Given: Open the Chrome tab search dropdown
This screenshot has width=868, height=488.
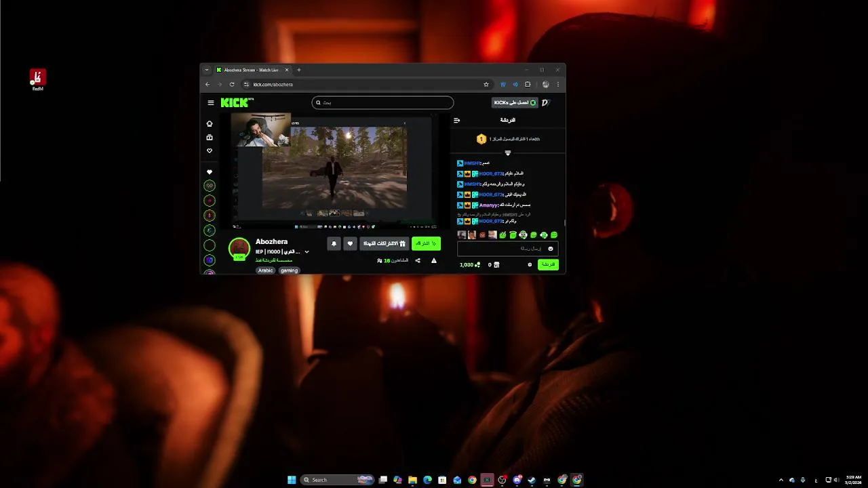Looking at the screenshot, I should [x=207, y=70].
